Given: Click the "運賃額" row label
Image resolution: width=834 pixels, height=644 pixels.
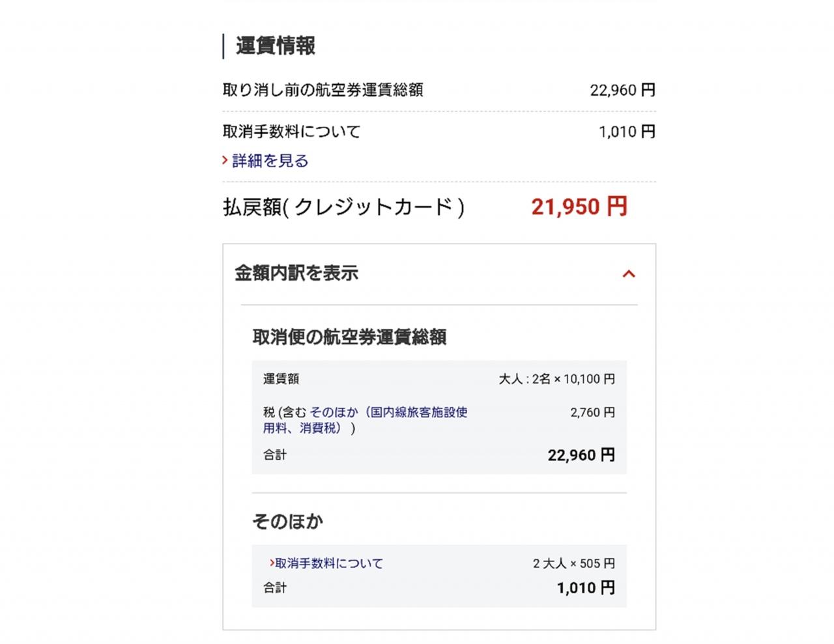Looking at the screenshot, I should click(281, 379).
